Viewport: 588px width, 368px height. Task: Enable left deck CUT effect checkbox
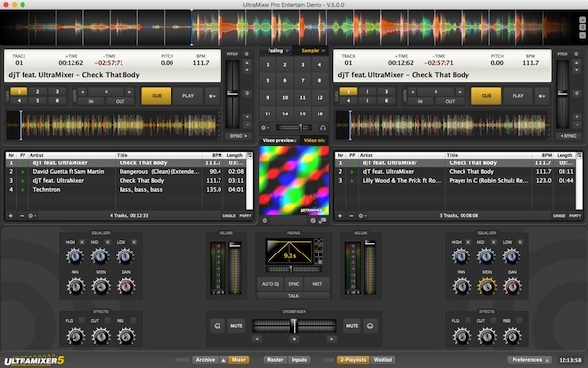107,320
